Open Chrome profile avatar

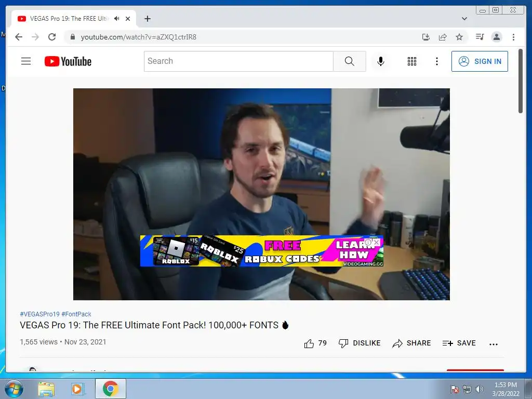496,37
